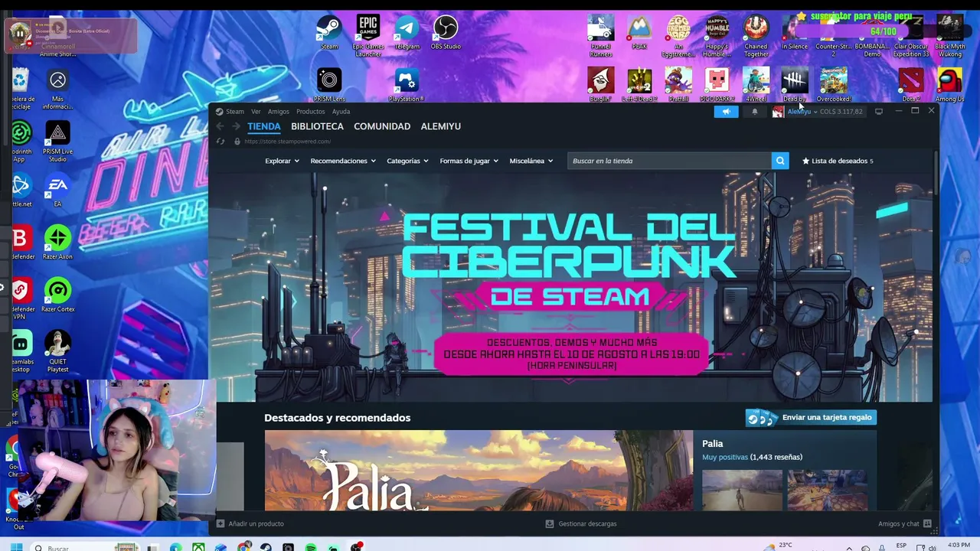Expand the Miscelánea dropdown
Image resolution: width=980 pixels, height=551 pixels.
531,161
